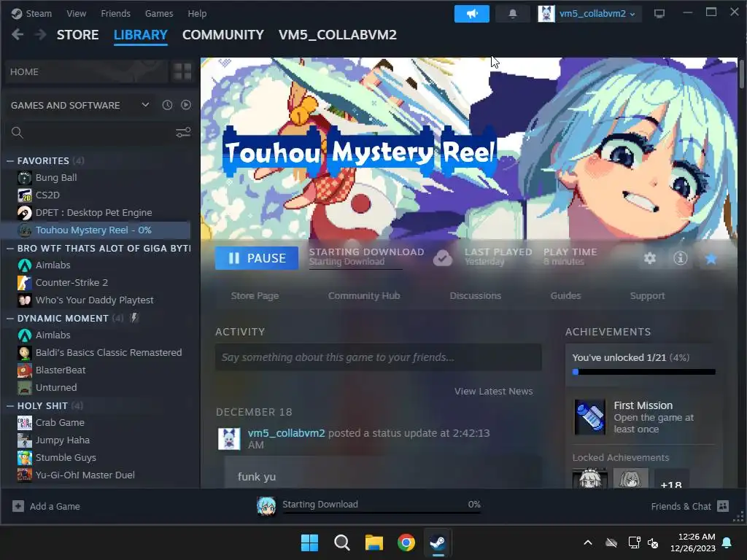Click vm5_collabvm2 username in activity feed

point(286,433)
